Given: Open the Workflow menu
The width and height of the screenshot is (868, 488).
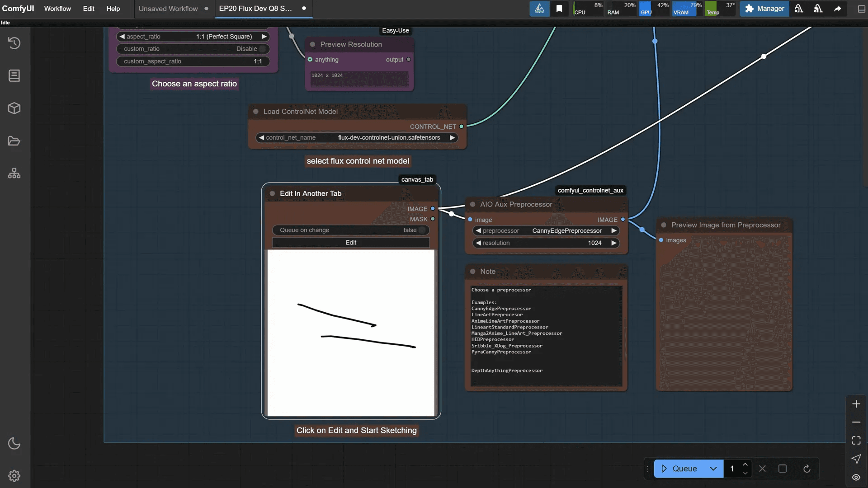Looking at the screenshot, I should (57, 9).
